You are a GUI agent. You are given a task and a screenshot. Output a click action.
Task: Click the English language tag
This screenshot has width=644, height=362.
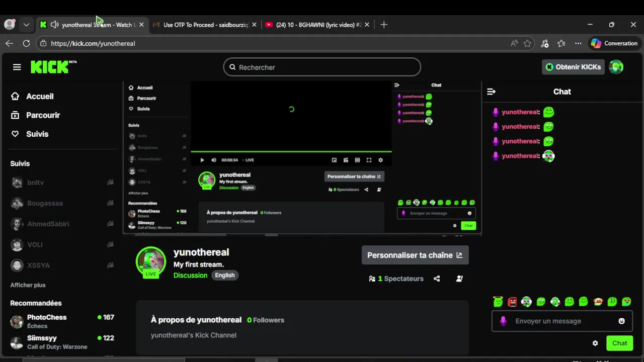pyautogui.click(x=225, y=275)
